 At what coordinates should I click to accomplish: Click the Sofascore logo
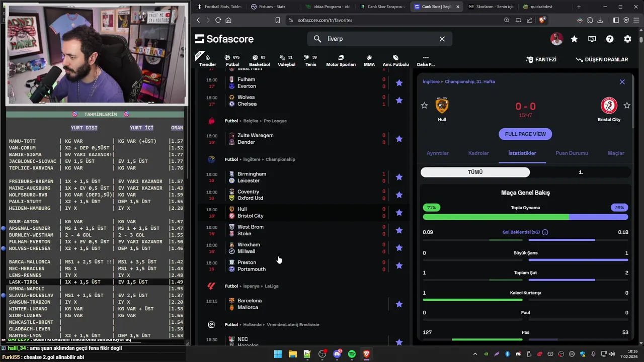[224, 39]
